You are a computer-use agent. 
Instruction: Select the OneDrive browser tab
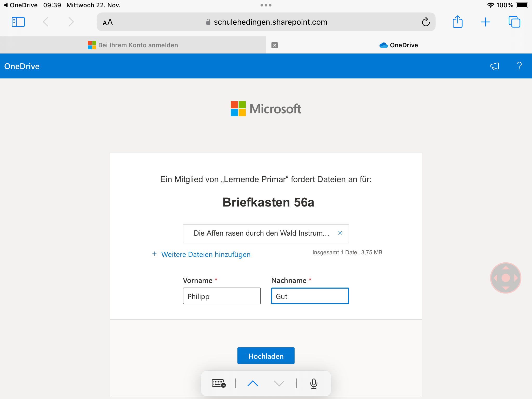[399, 45]
